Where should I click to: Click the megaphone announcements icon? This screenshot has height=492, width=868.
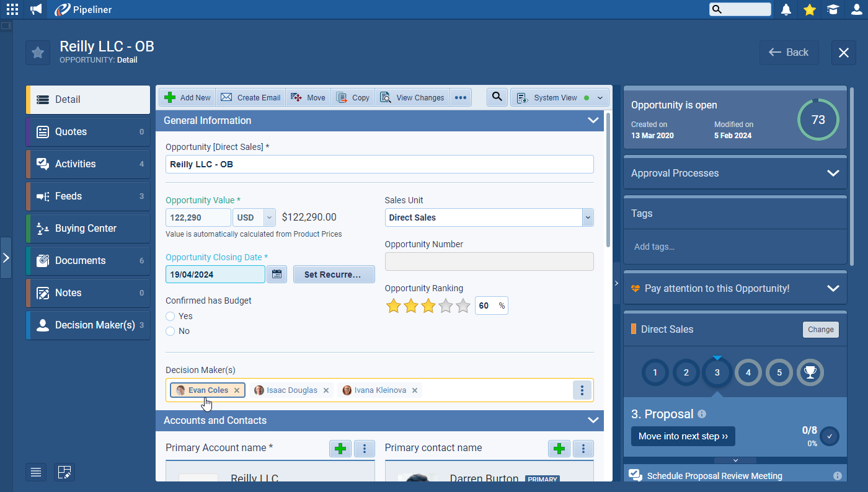[36, 9]
